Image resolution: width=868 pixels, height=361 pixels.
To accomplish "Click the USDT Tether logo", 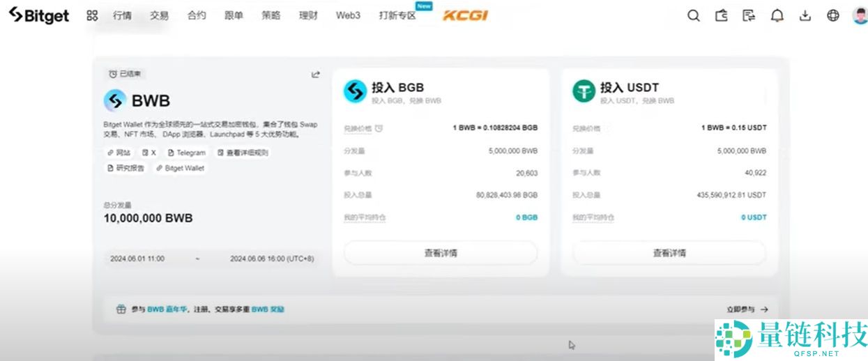I will point(584,91).
